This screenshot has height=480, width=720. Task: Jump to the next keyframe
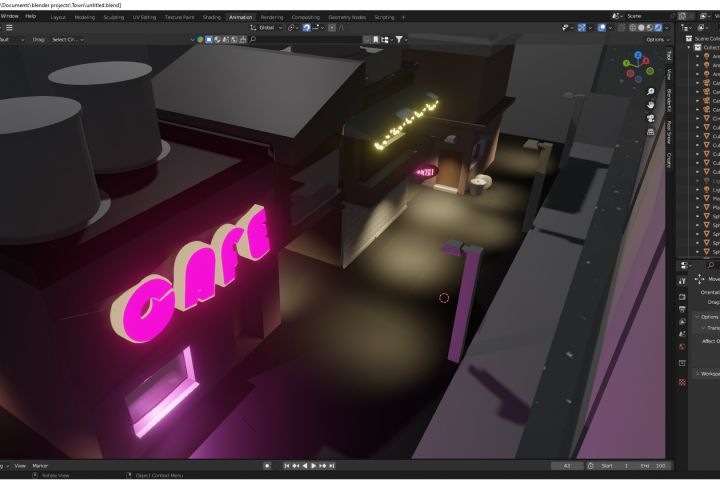click(323, 466)
